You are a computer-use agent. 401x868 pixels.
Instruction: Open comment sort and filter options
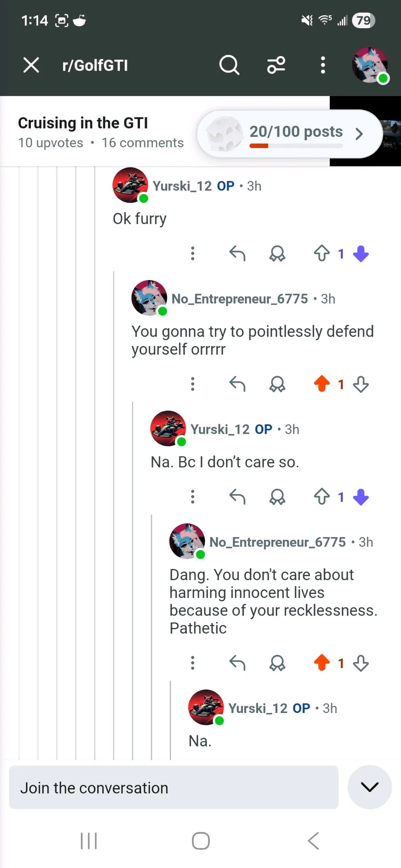pyautogui.click(x=276, y=65)
